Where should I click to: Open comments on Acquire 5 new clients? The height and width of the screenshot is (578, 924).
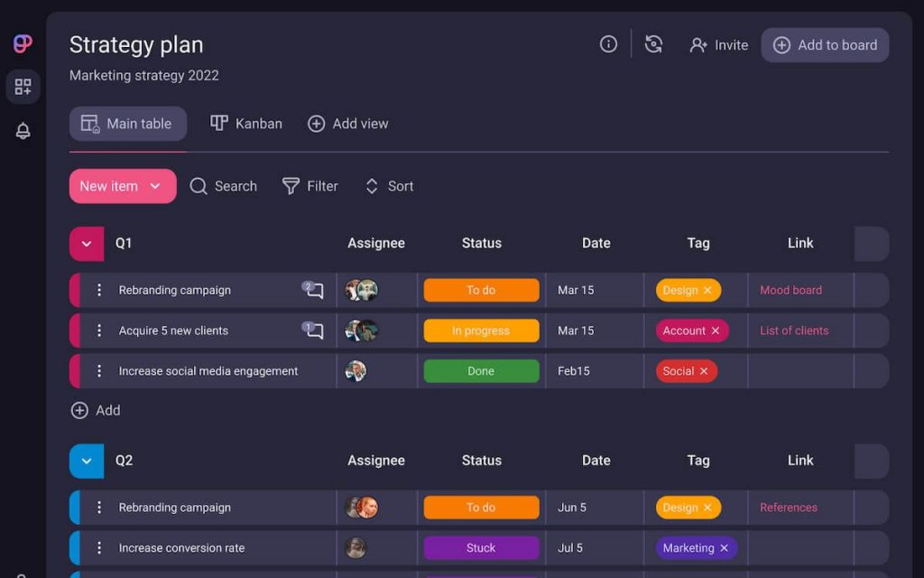tap(312, 331)
